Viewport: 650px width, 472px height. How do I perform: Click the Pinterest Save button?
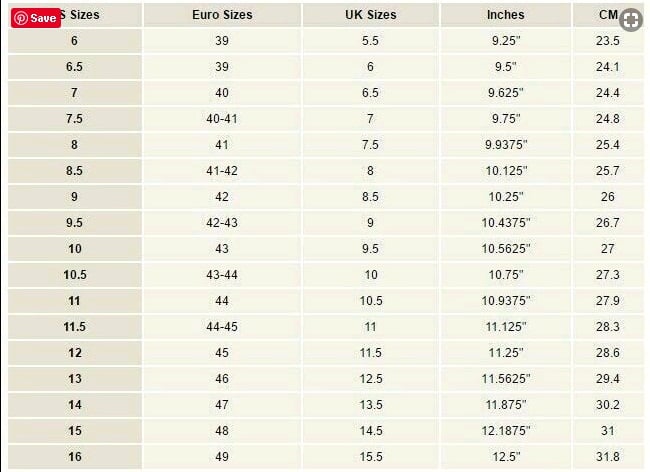(35, 18)
